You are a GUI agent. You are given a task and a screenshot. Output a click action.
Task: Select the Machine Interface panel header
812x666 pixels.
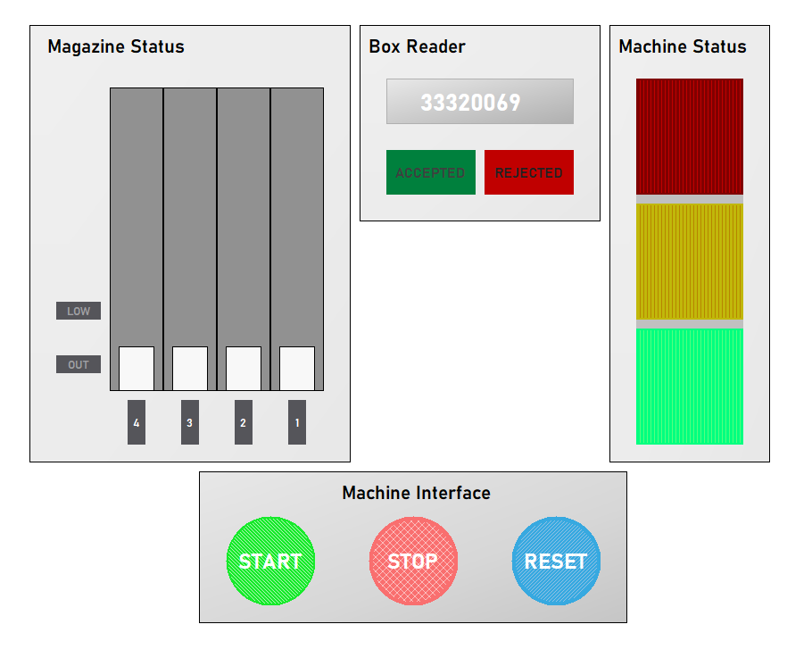tap(416, 492)
